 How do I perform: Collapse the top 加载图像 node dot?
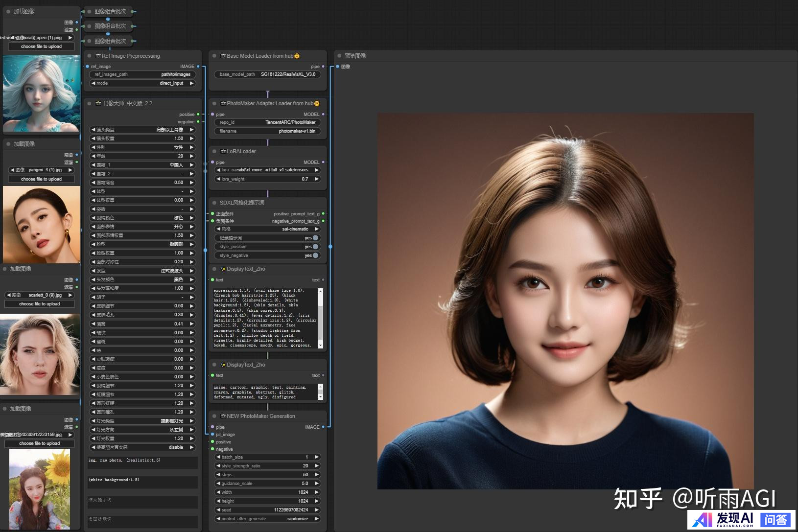(x=8, y=11)
